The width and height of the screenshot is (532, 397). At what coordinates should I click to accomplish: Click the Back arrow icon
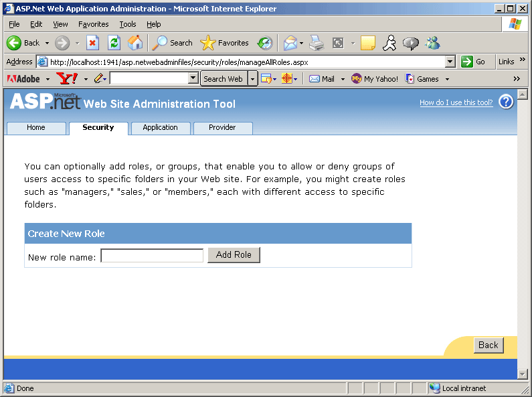[x=15, y=43]
